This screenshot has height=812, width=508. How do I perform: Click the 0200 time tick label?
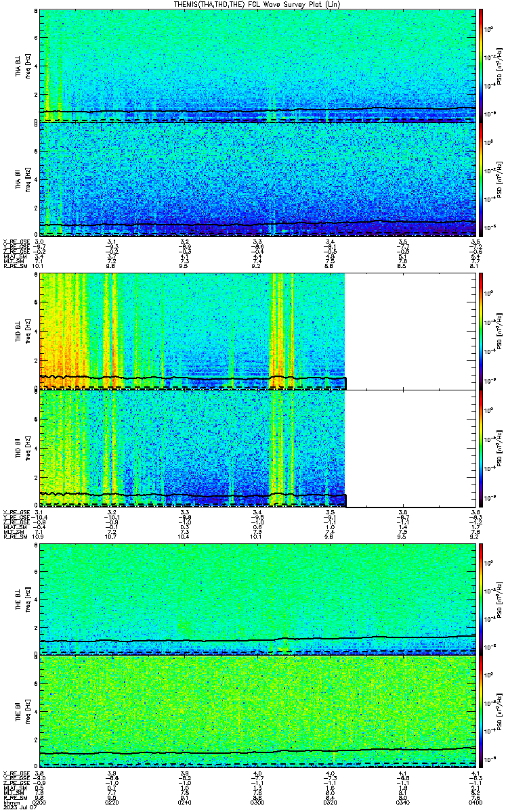click(40, 802)
